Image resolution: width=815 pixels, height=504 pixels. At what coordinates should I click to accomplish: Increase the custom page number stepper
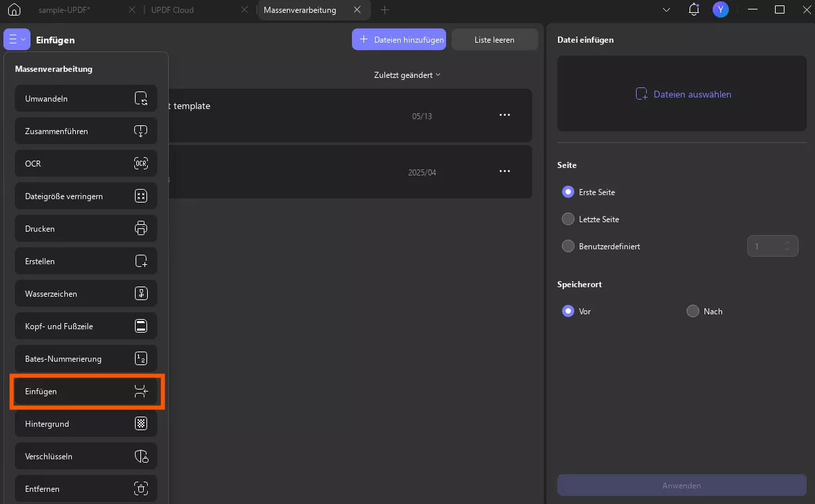[787, 242]
